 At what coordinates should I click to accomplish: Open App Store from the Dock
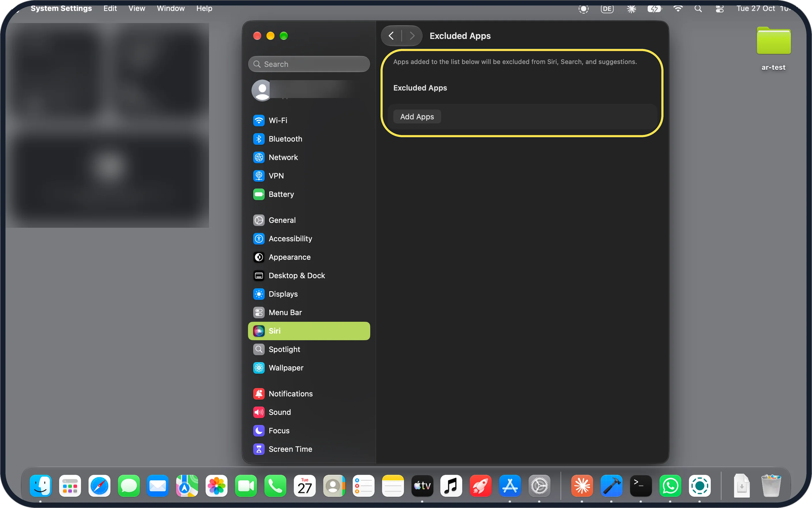(x=510, y=486)
